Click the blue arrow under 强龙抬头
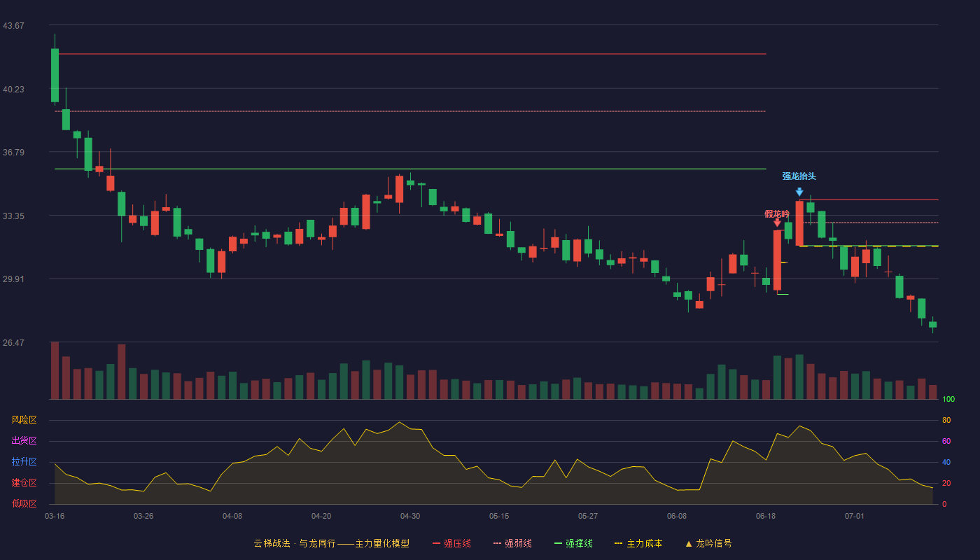This screenshot has width=980, height=560. click(799, 191)
